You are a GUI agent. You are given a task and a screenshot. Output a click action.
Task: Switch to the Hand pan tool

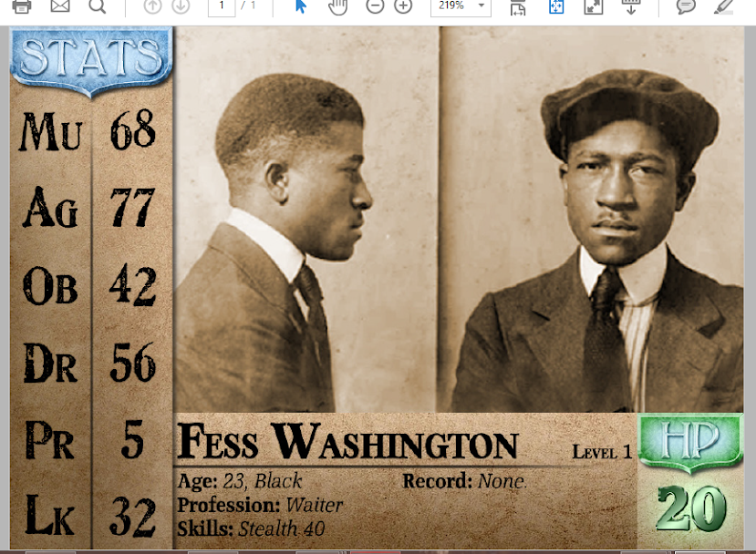(337, 6)
